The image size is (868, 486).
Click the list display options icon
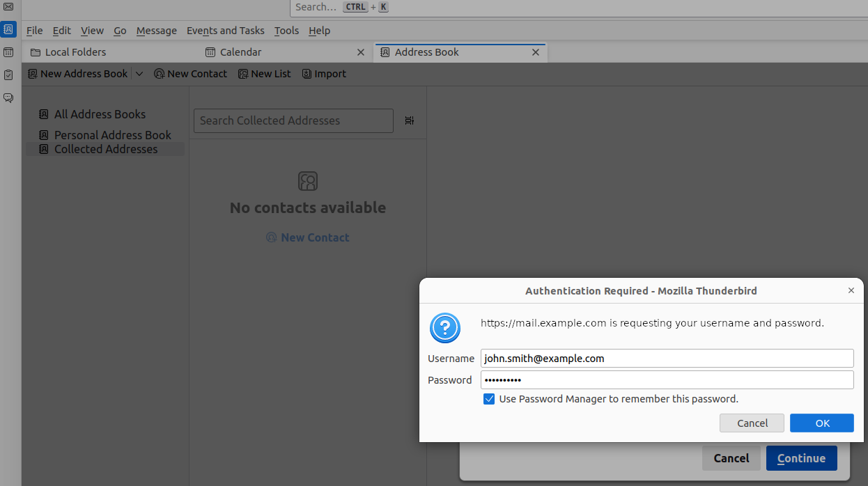[409, 120]
